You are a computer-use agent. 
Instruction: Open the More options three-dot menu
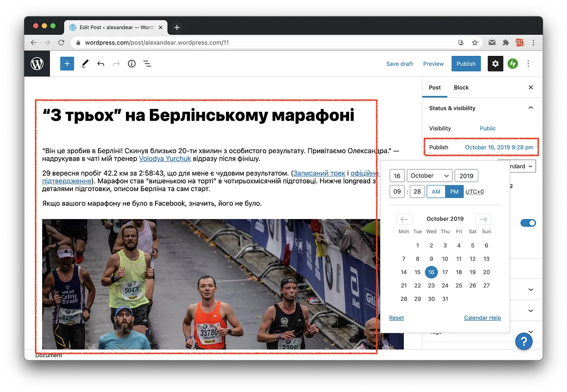[x=528, y=64]
